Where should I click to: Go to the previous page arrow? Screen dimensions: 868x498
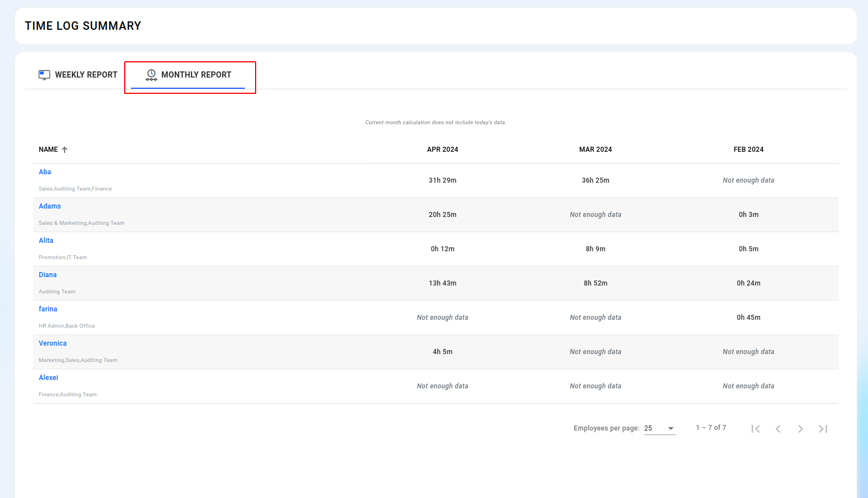tap(778, 429)
